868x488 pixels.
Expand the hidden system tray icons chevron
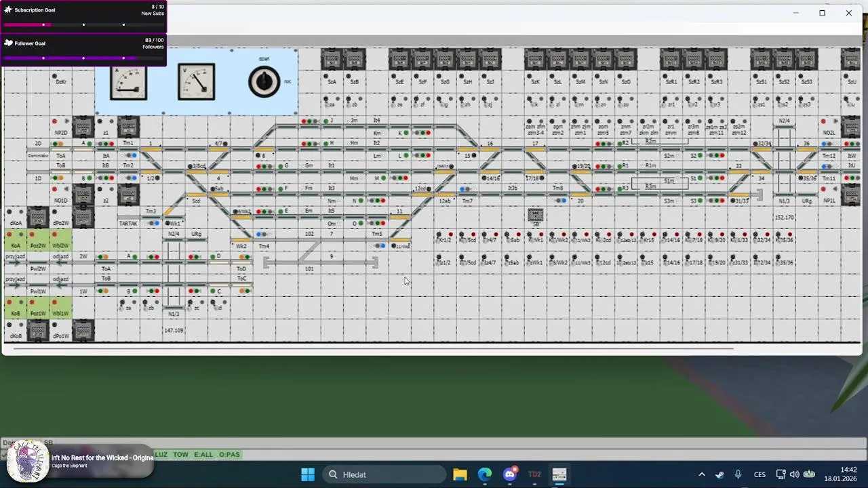702,474
